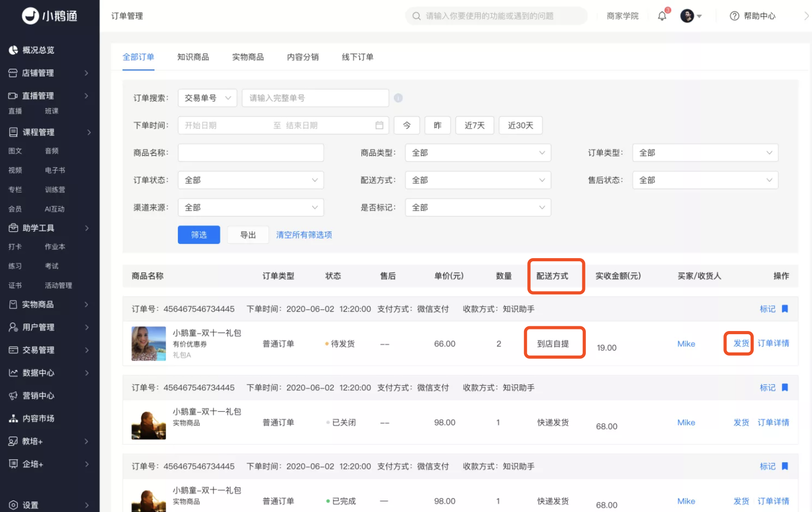
Task: Click the 企培+ icon
Action: (x=13, y=464)
